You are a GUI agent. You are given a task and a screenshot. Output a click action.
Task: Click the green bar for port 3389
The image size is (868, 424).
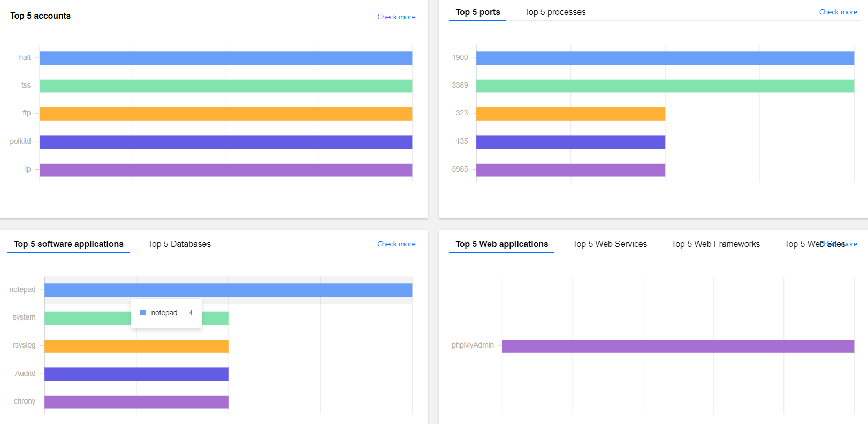click(x=665, y=86)
